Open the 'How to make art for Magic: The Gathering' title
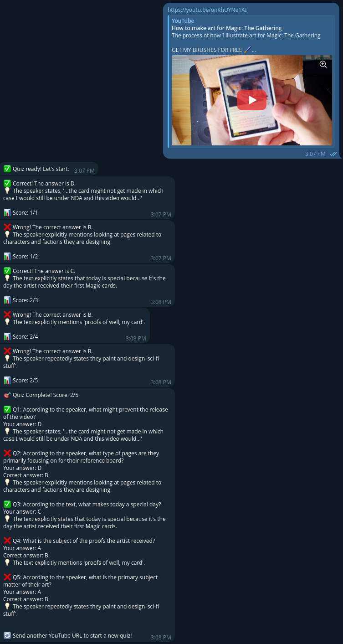The width and height of the screenshot is (343, 644). pos(226,28)
